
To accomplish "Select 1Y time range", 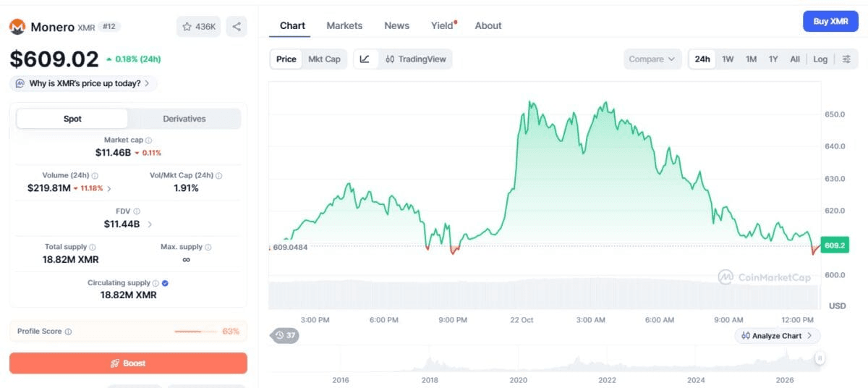I will click(773, 59).
